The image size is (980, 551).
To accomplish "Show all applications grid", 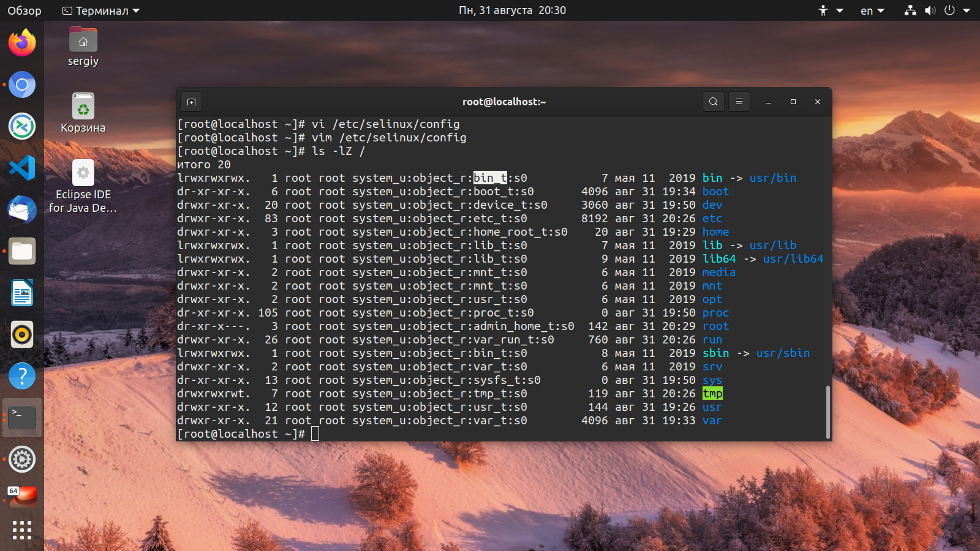I will [22, 530].
